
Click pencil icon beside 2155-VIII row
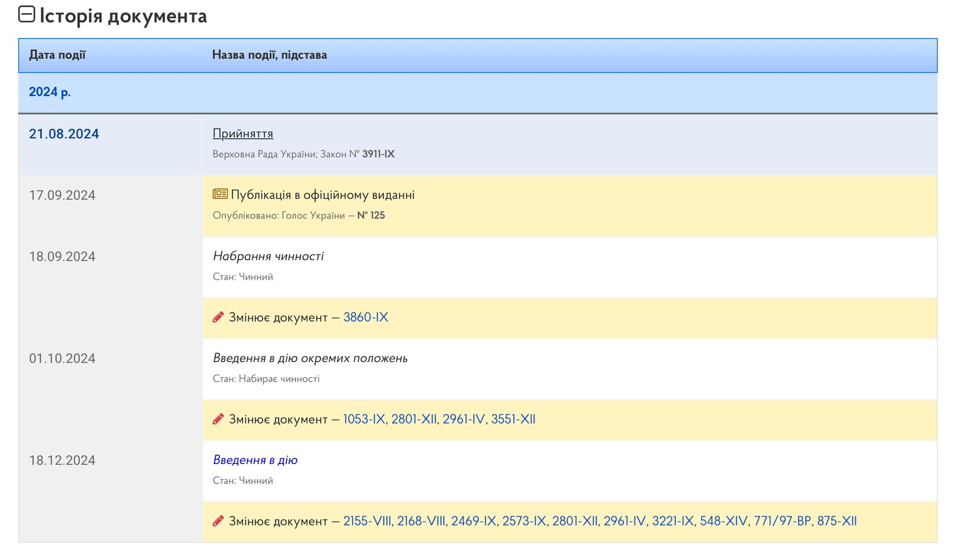(x=218, y=521)
